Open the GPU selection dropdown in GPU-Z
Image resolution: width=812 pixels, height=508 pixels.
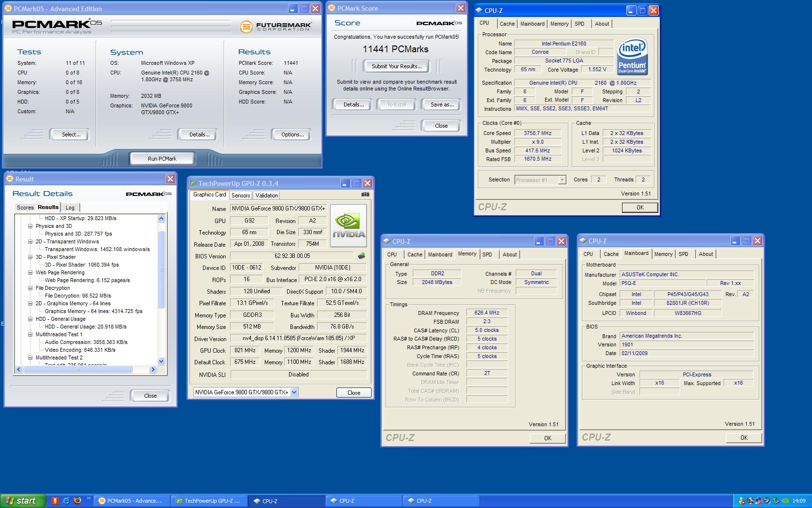[x=294, y=392]
